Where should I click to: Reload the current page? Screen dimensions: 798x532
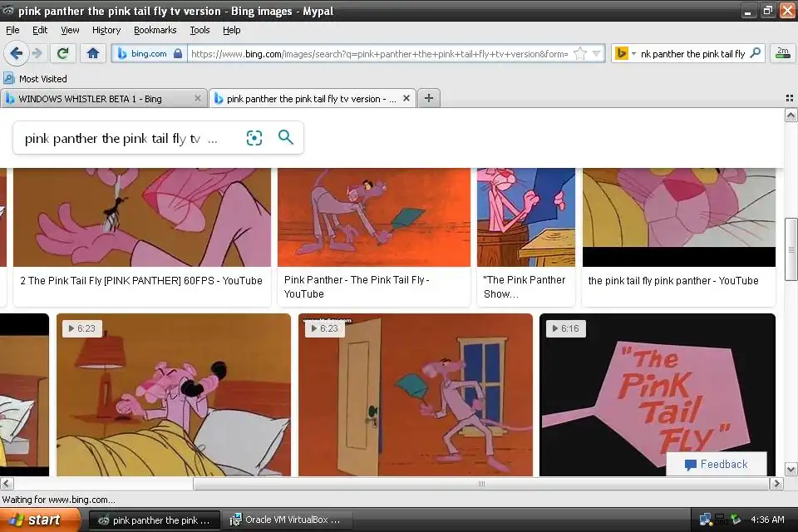(62, 53)
